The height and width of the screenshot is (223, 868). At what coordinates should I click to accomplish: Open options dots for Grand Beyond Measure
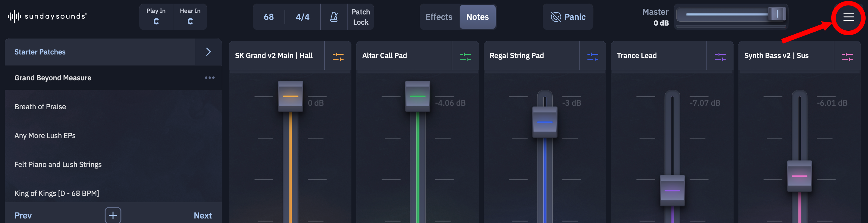pos(209,78)
